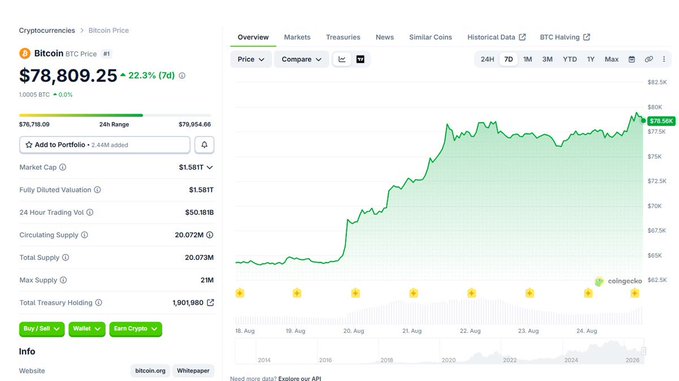The height and width of the screenshot is (381, 679).
Task: Select the 24H time range
Action: click(x=487, y=59)
